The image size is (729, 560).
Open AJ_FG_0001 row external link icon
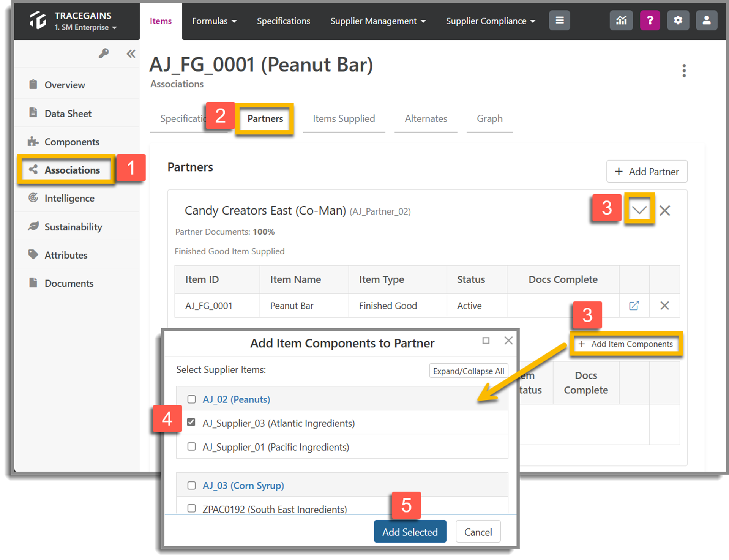634,305
